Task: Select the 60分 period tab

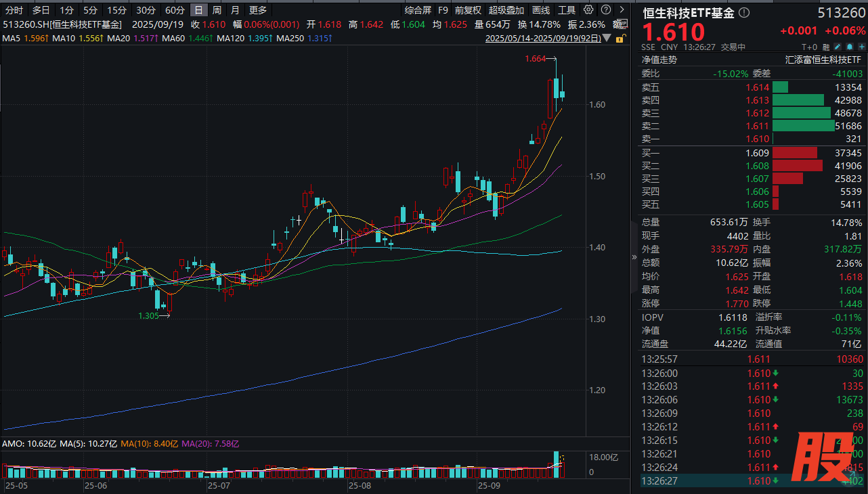Action: 175,10
